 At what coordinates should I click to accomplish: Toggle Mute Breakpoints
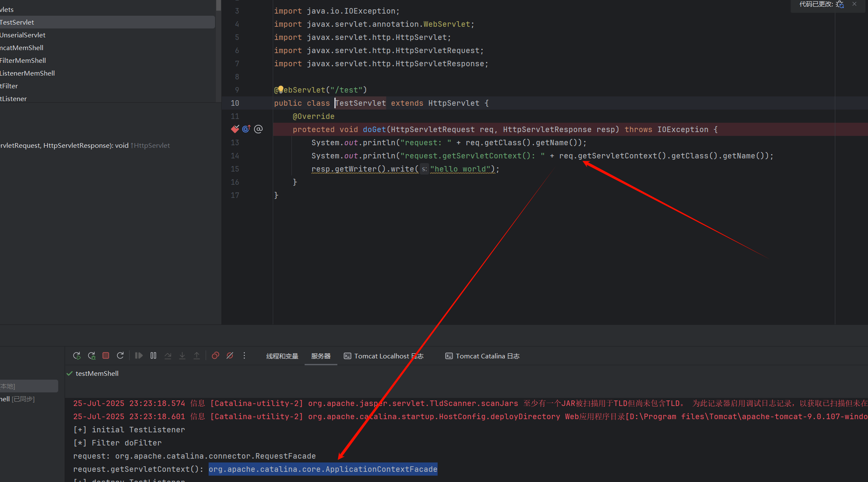230,355
